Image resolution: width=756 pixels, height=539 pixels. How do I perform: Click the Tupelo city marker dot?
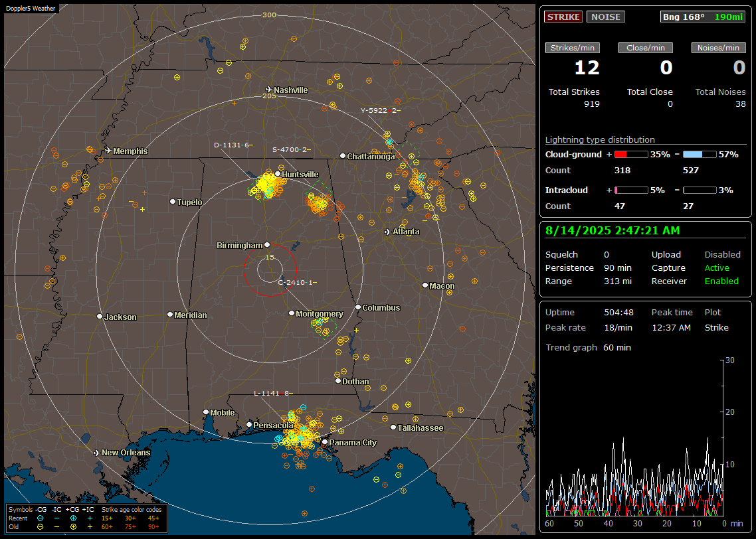[173, 201]
